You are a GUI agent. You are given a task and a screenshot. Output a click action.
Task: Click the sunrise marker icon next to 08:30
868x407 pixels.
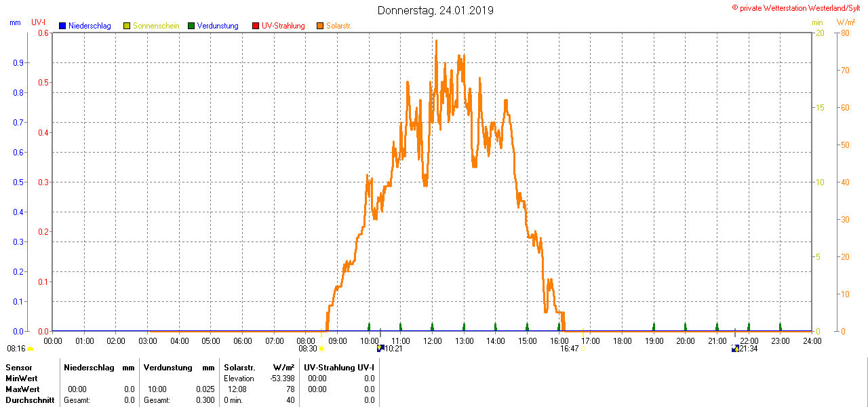[322, 349]
